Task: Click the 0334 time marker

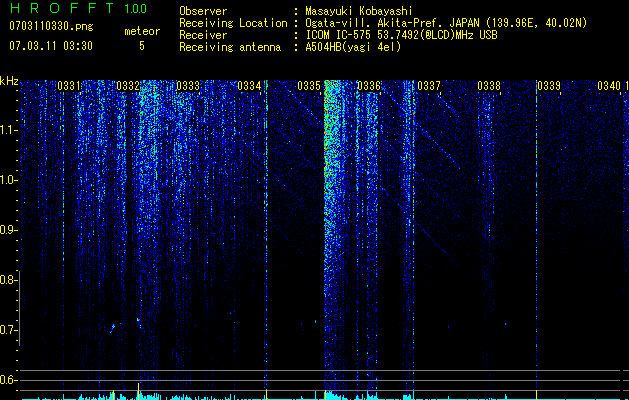Action: 249,86
